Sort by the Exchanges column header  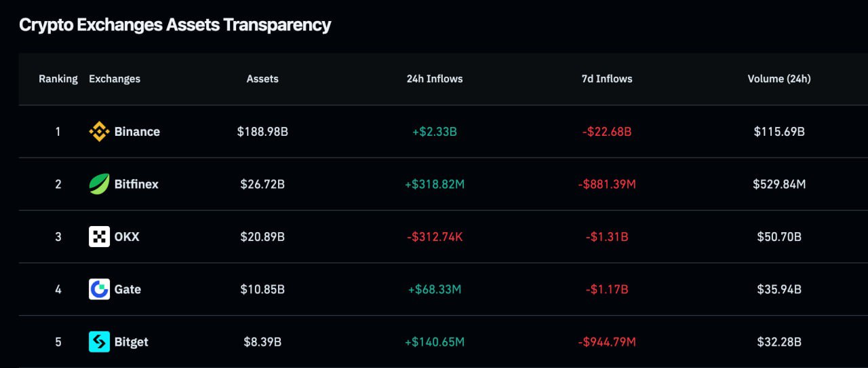pyautogui.click(x=115, y=79)
